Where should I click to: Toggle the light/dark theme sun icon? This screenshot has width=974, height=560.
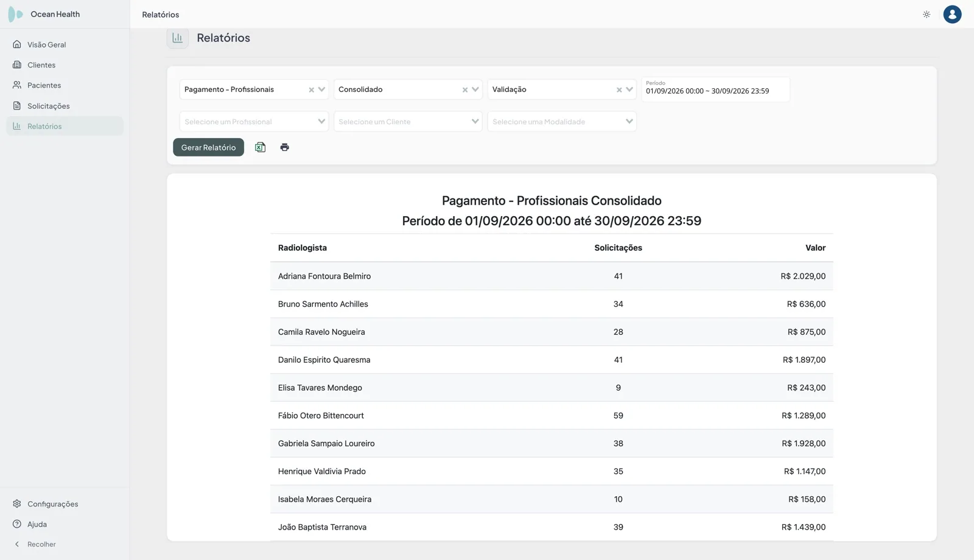coord(927,14)
